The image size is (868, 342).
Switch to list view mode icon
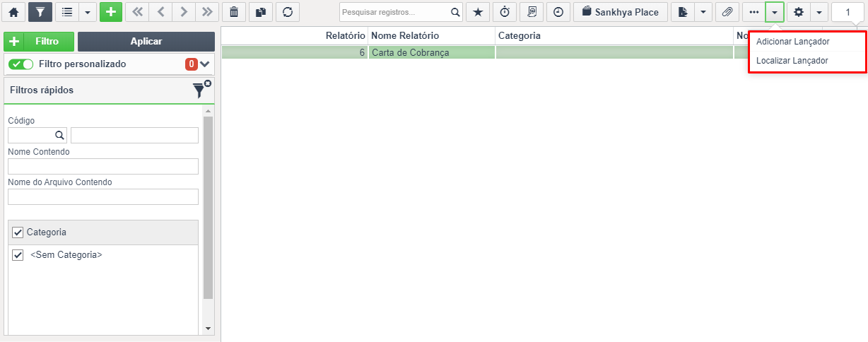coord(67,12)
